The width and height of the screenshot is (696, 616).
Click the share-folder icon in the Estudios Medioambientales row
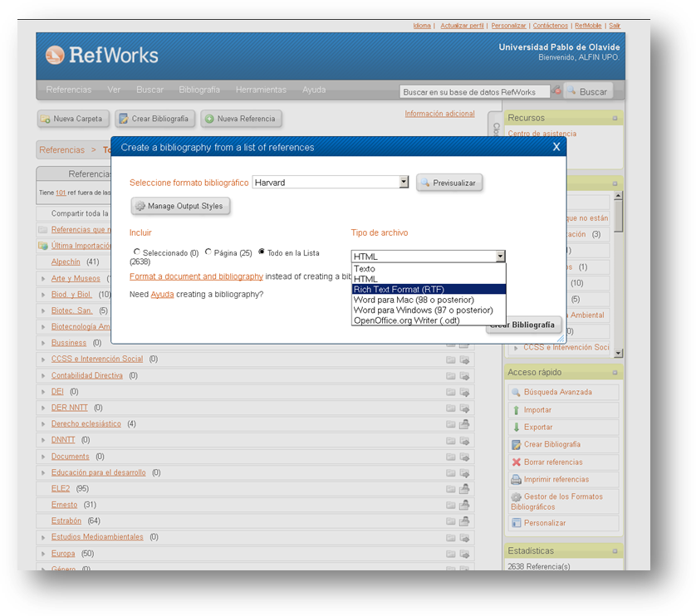coord(464,537)
